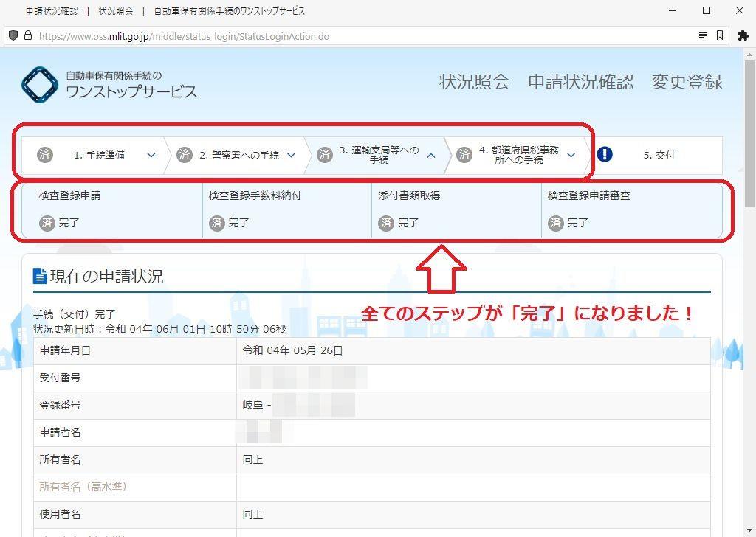Minimize the browser window
The height and width of the screenshot is (537, 756).
(x=673, y=10)
